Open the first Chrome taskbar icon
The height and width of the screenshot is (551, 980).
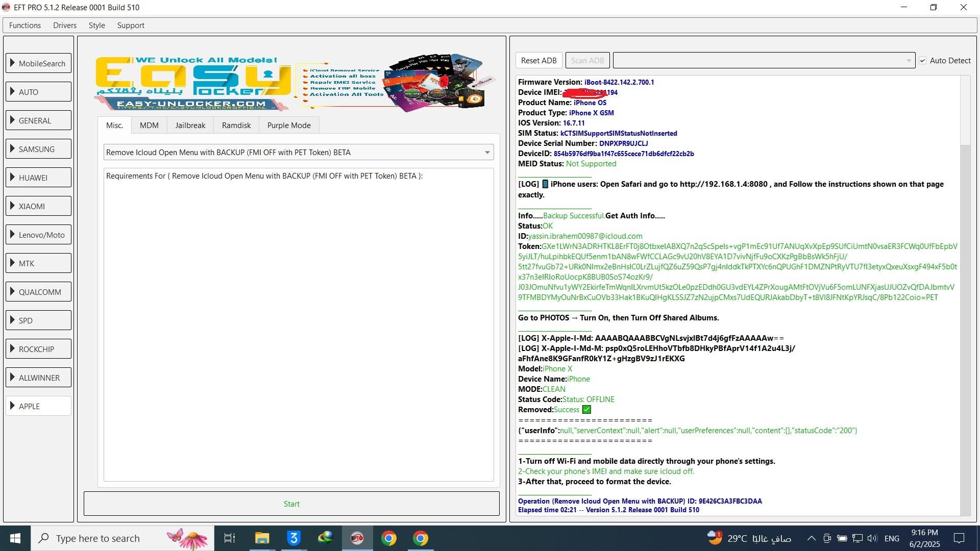[x=389, y=538]
